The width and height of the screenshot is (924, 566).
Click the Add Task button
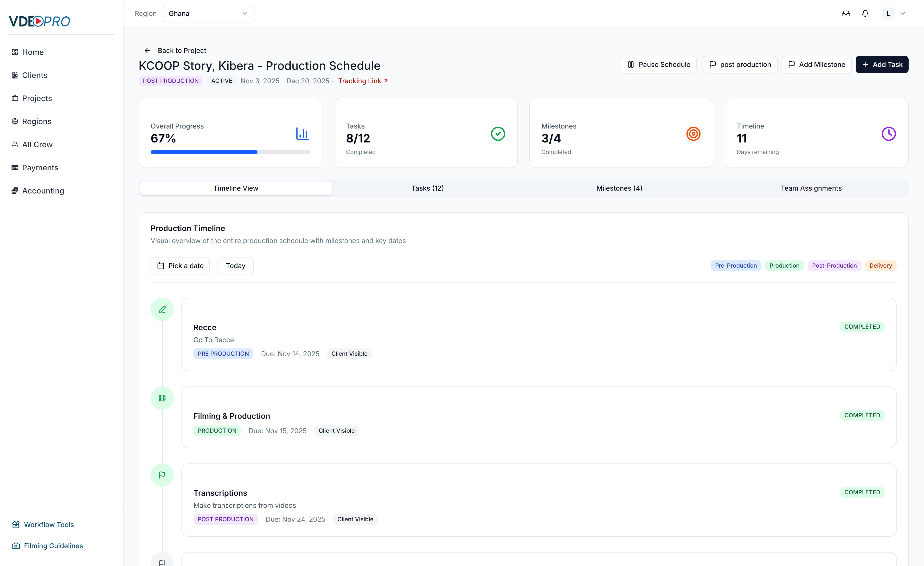[x=882, y=64]
